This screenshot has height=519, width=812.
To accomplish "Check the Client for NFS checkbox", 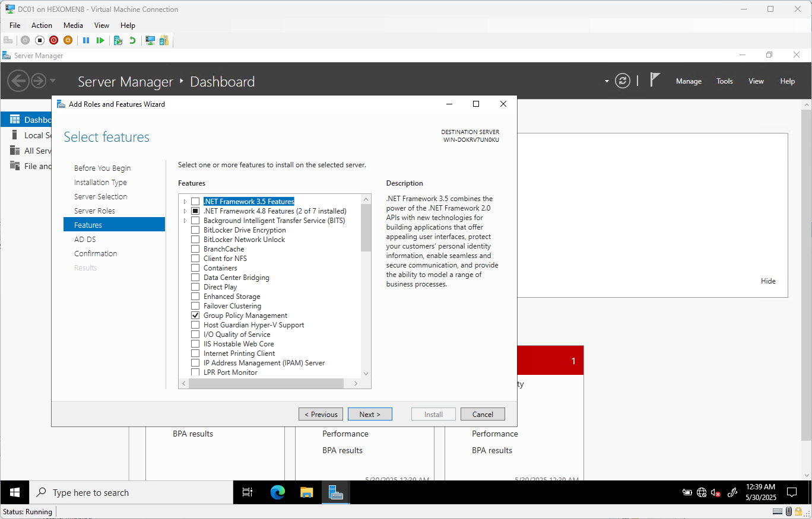I will pos(195,259).
